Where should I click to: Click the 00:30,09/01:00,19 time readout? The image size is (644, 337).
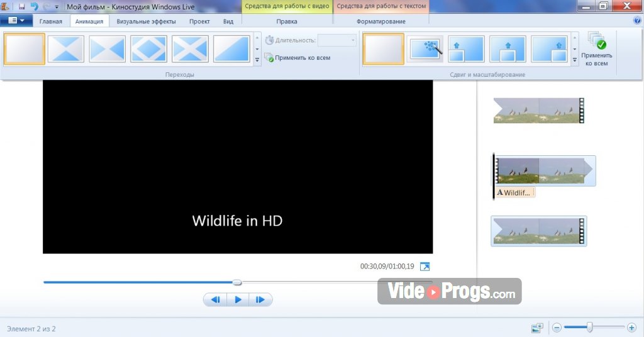[387, 267]
